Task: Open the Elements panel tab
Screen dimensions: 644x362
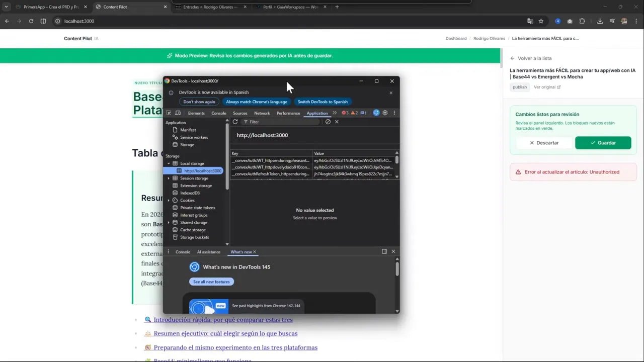Action: (x=196, y=113)
